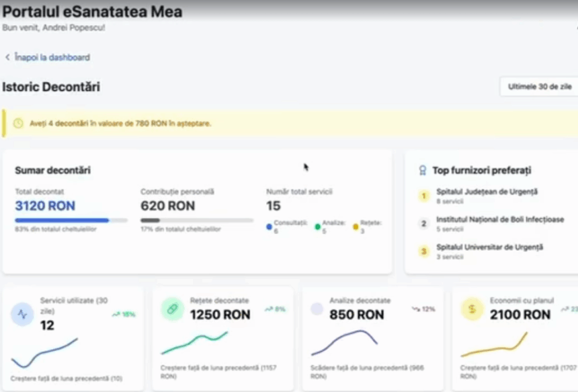Click the pulse icon on Servicii utilizate card
The image size is (578, 392).
tap(23, 313)
